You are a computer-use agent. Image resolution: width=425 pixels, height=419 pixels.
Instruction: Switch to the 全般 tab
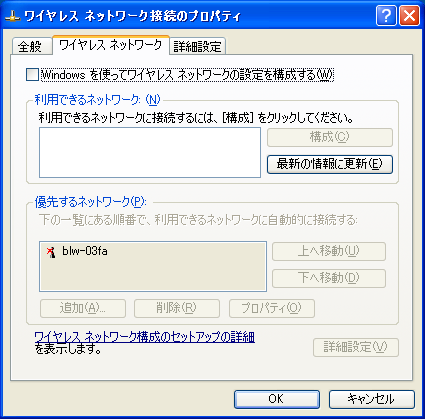tap(30, 46)
